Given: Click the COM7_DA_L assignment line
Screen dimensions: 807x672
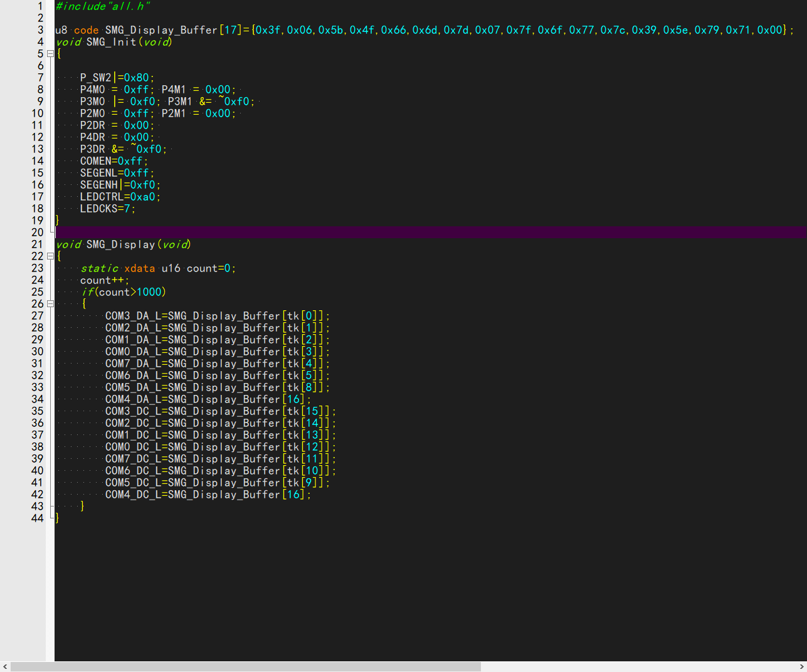Looking at the screenshot, I should point(217,364).
